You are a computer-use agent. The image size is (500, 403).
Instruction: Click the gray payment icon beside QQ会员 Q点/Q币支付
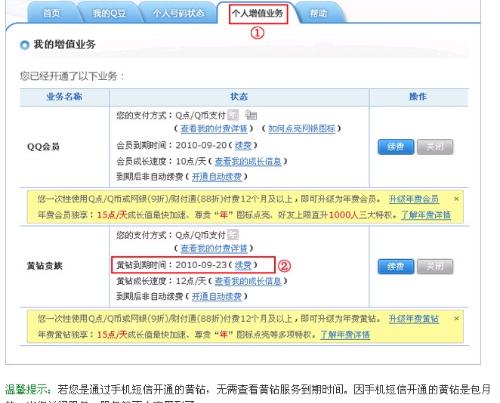click(233, 115)
